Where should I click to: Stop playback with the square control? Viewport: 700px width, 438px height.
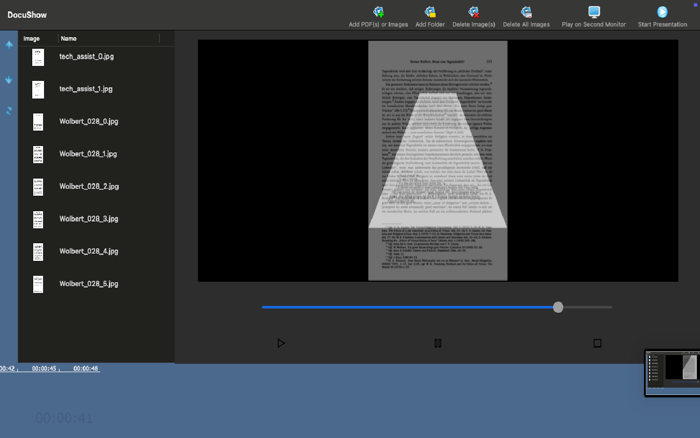597,343
